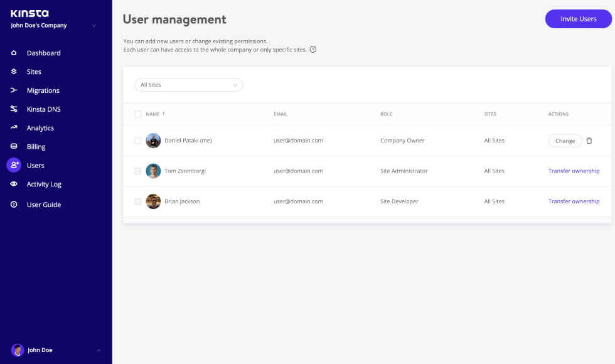The image size is (615, 364).
Task: Delete Daniel Pataki using the trash icon
Action: click(589, 141)
